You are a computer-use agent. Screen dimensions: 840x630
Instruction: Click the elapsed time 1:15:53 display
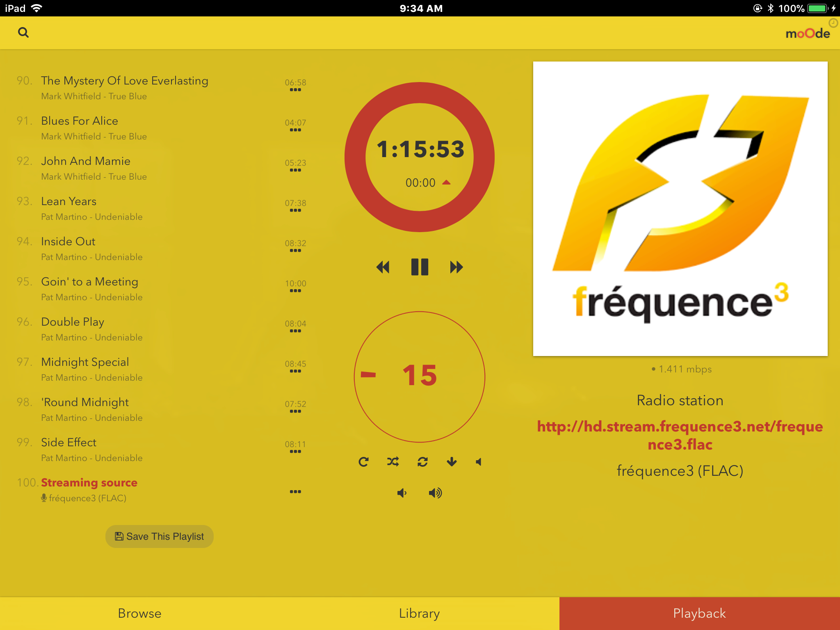coord(420,149)
